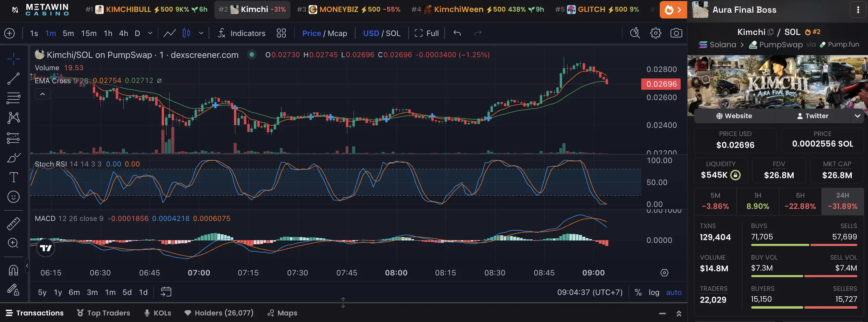Open the token Twitter link

point(813,116)
